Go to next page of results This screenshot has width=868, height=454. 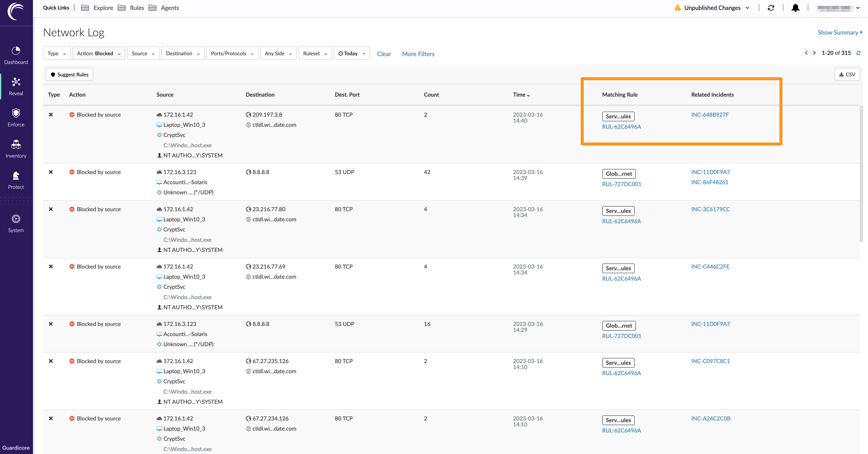tap(814, 53)
